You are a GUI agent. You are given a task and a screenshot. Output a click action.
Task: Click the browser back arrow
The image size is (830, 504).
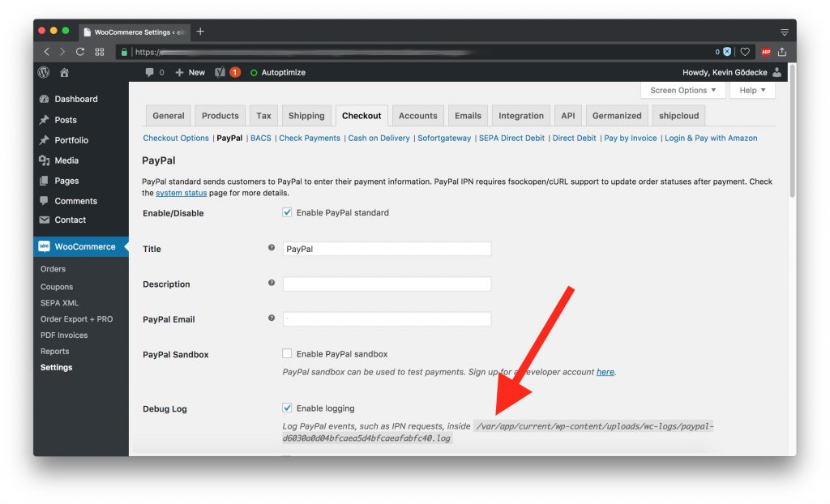pyautogui.click(x=46, y=52)
